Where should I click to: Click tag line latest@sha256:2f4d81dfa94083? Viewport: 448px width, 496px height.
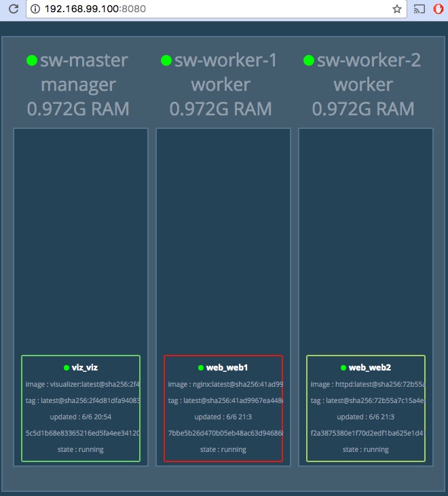[83, 401]
